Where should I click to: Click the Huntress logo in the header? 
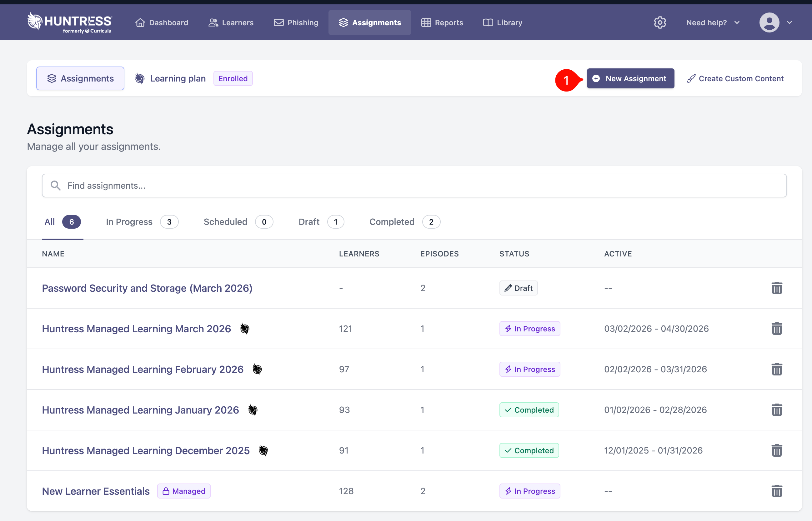click(69, 22)
